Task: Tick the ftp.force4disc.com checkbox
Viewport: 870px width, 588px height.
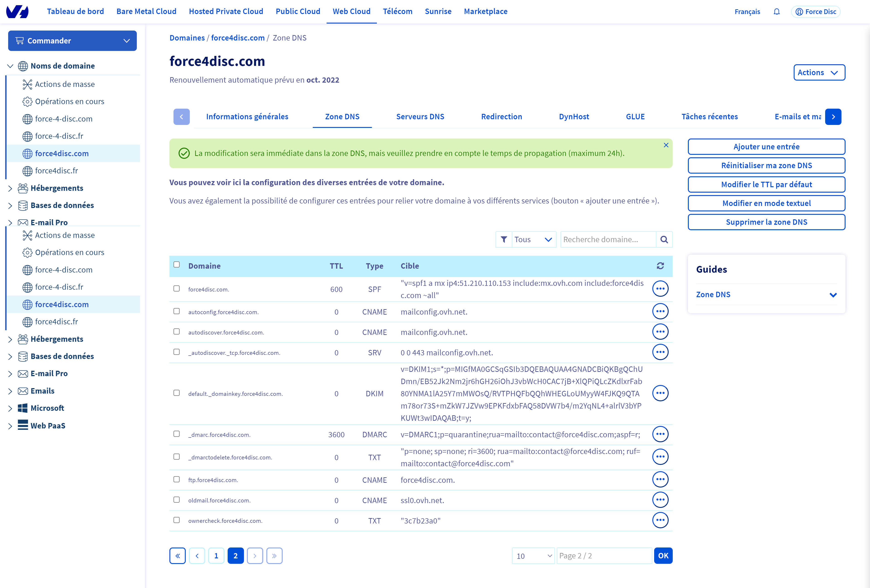Action: click(176, 479)
